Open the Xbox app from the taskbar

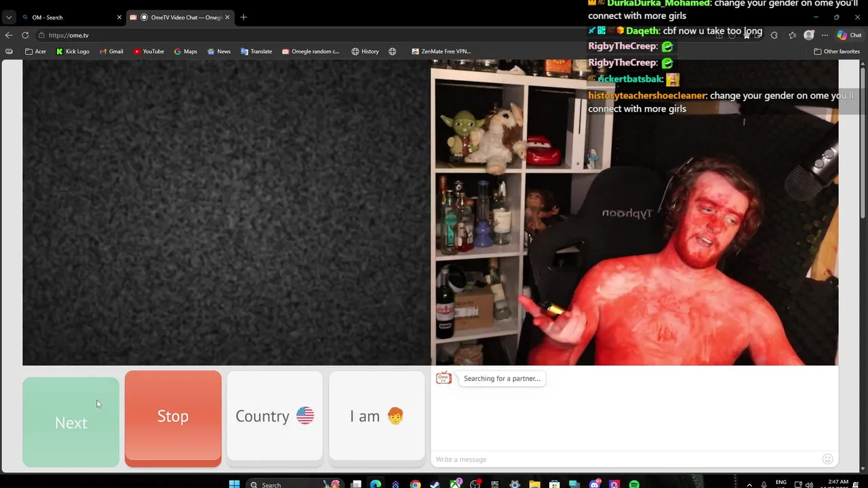tap(455, 484)
